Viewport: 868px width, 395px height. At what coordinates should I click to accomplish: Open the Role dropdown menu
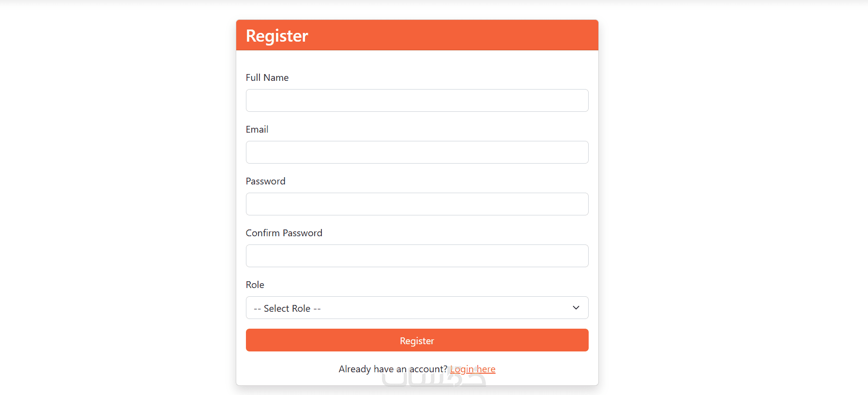[x=417, y=308]
